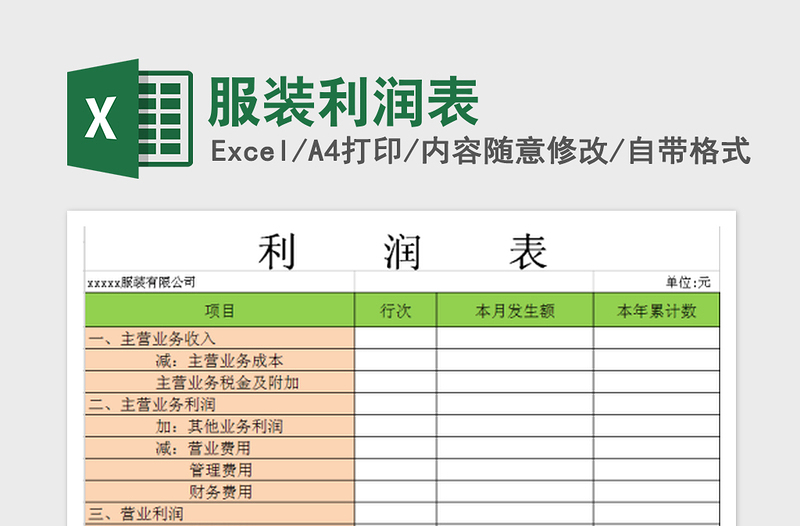Viewport: 800px width, 526px height.
Task: Click 本月发生额 cell for 营业费用
Action: click(515, 448)
